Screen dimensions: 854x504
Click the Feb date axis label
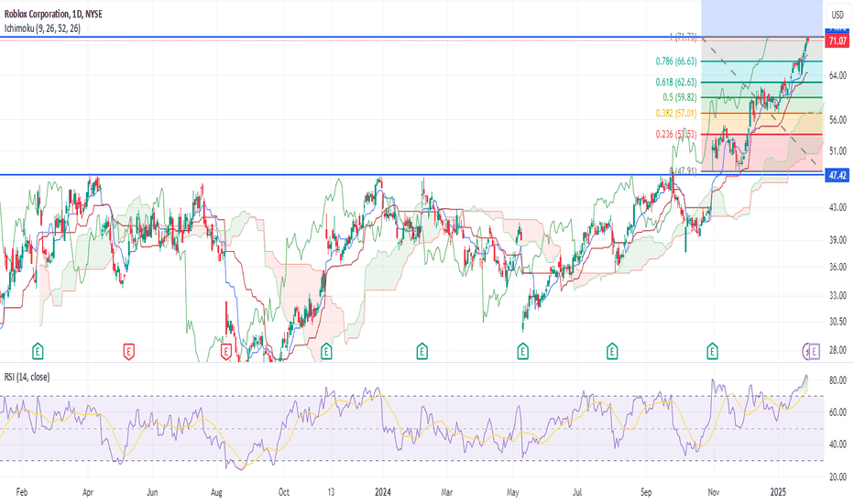click(22, 492)
